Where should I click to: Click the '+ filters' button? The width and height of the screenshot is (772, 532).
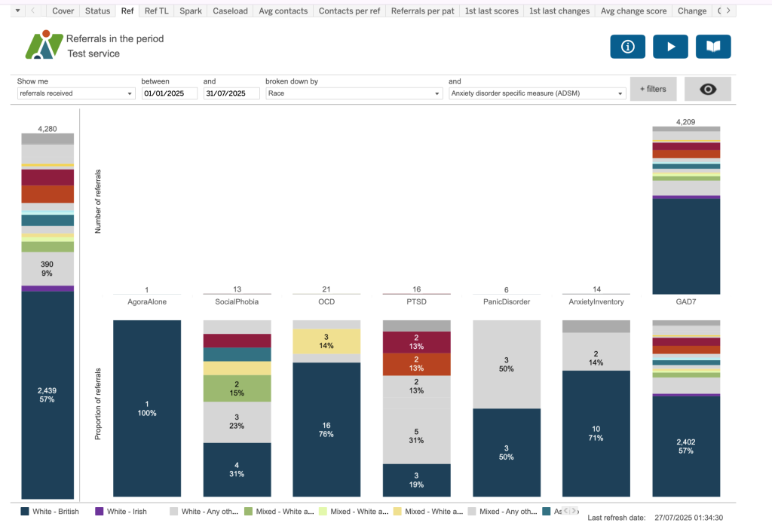click(653, 89)
